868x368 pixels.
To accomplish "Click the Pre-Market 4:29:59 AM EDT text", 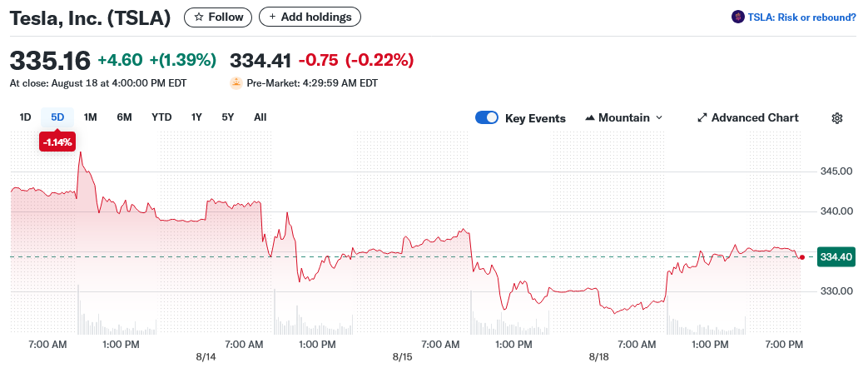I will (312, 84).
